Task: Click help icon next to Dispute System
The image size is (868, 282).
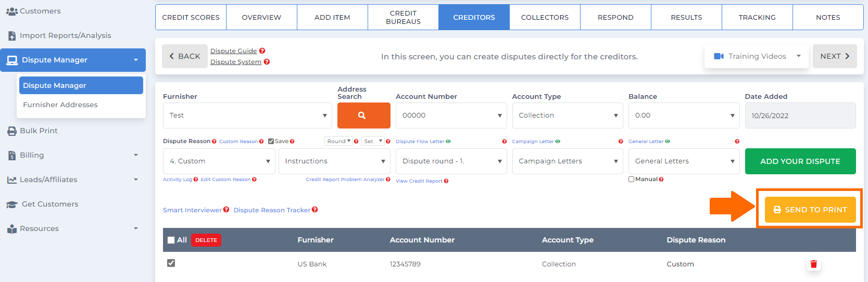Action: pyautogui.click(x=267, y=62)
